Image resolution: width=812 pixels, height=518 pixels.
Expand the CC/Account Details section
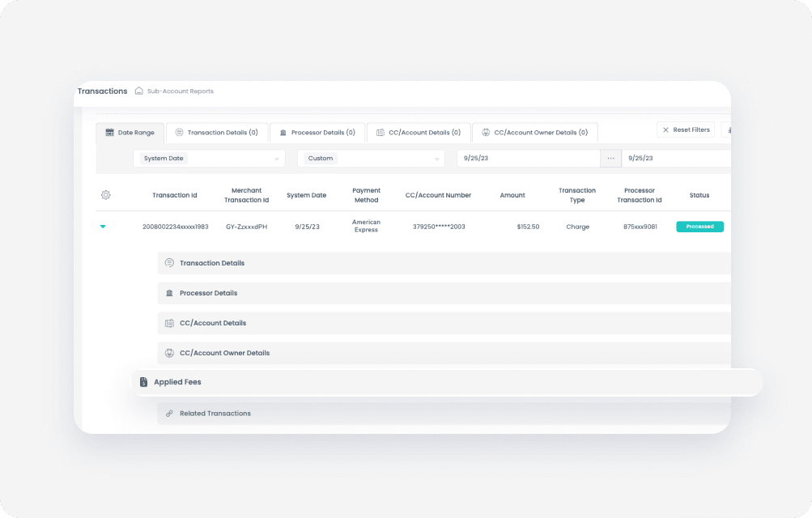point(444,323)
